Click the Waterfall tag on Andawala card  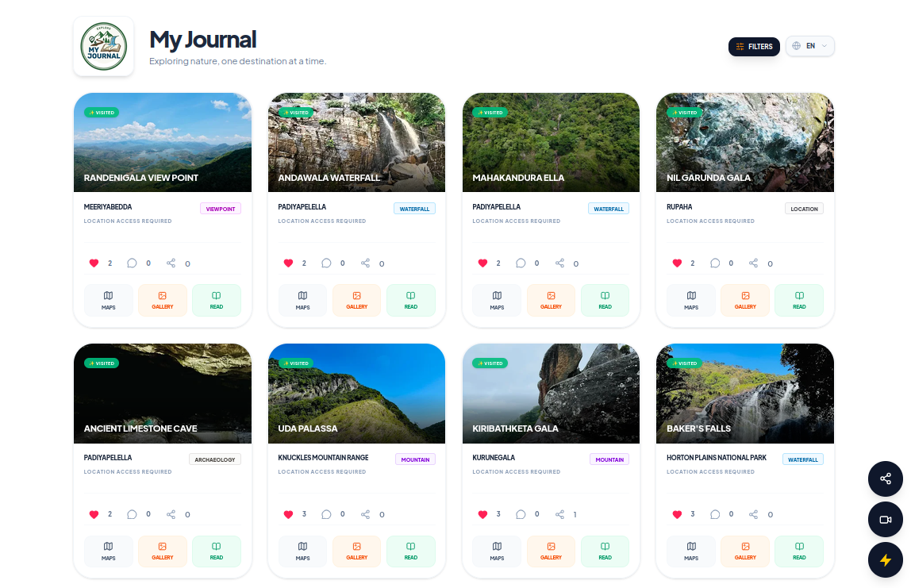[414, 209]
